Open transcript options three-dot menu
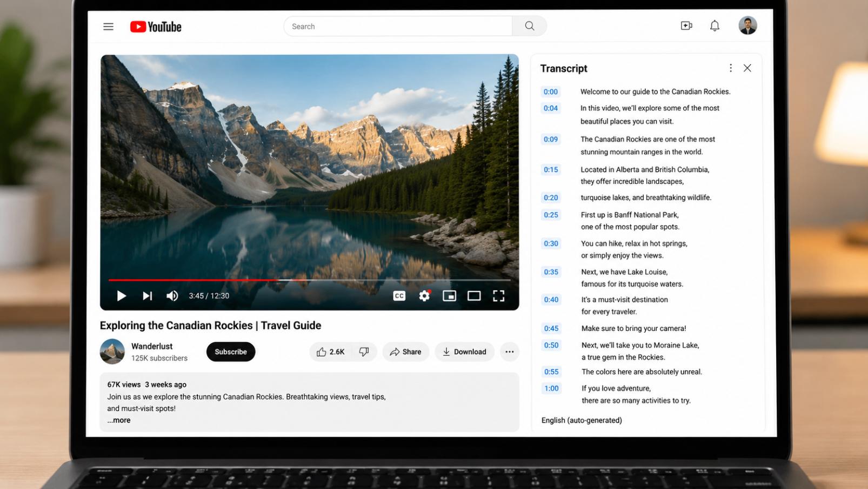 click(x=731, y=68)
